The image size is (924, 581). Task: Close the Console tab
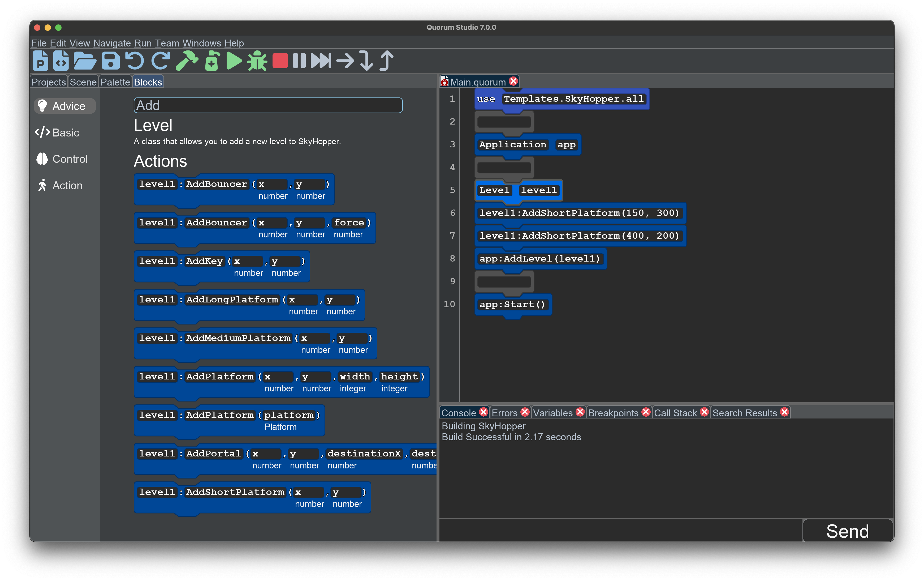(x=483, y=412)
